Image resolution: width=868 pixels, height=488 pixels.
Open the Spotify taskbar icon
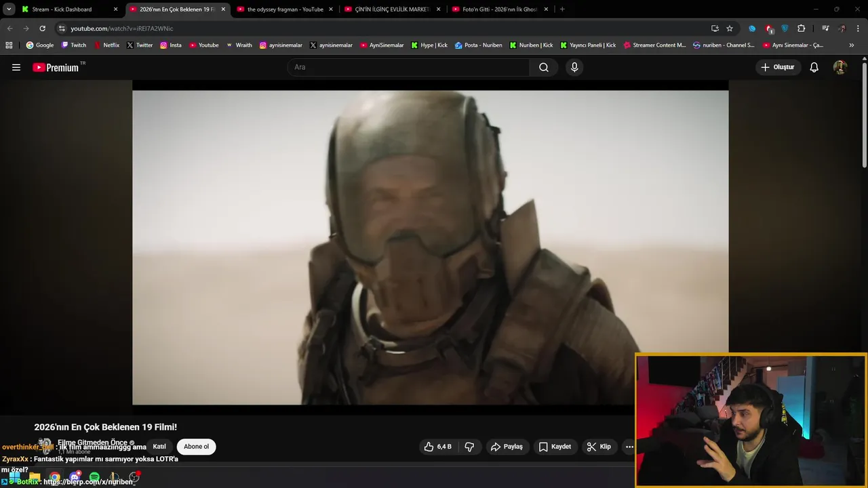click(94, 478)
